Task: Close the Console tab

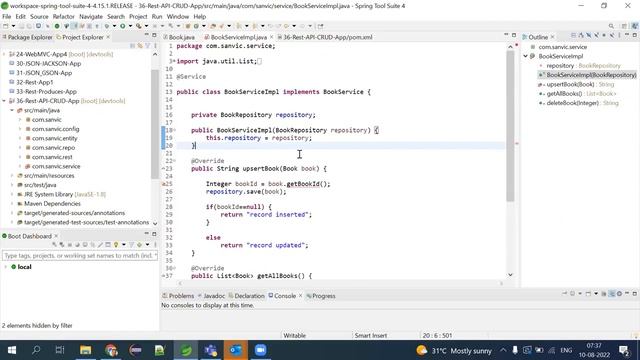Action: coord(300,296)
